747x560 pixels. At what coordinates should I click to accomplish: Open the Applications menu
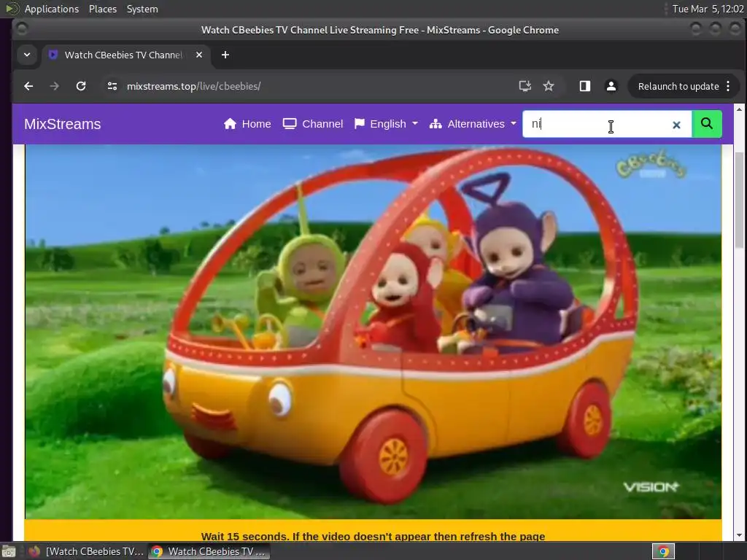(x=52, y=9)
